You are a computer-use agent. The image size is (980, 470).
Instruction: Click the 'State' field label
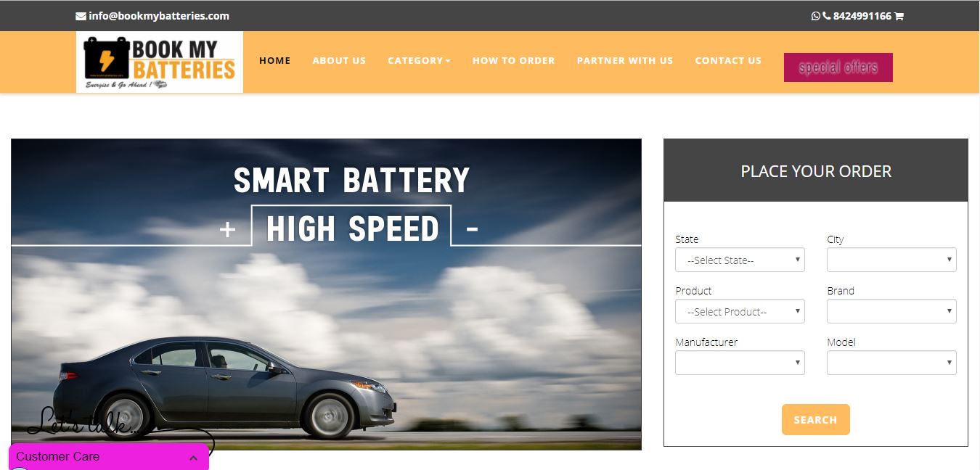(x=687, y=239)
